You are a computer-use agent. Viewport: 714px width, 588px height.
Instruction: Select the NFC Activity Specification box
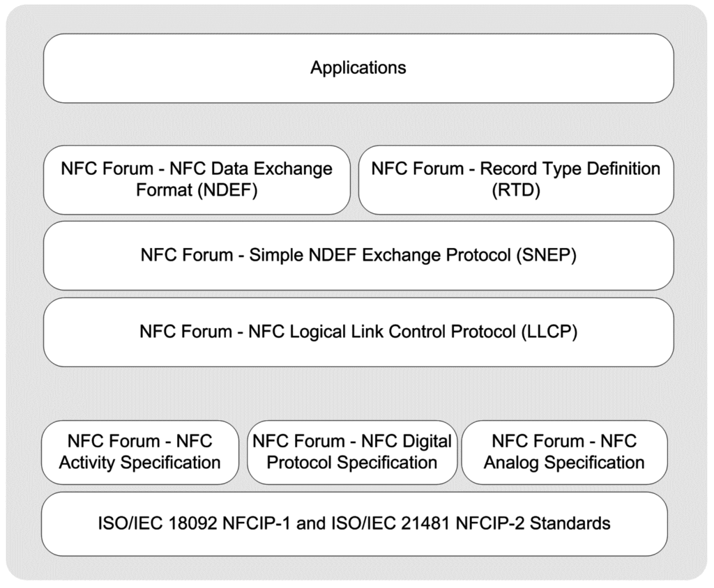tap(139, 452)
